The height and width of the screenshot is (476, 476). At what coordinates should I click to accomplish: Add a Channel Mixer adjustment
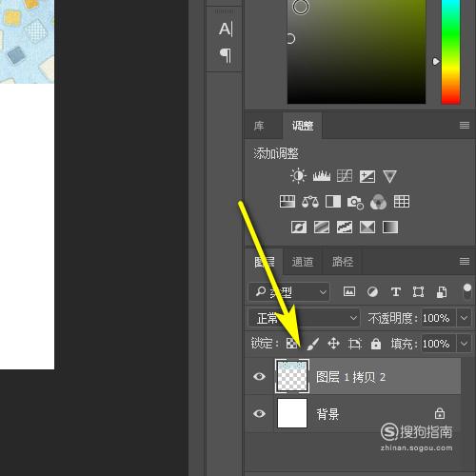click(378, 202)
